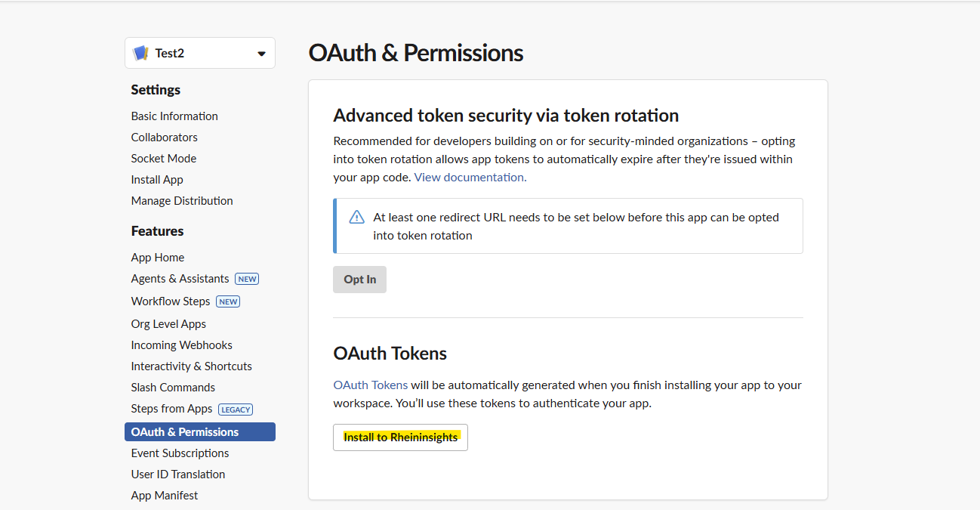Image resolution: width=980 pixels, height=510 pixels.
Task: Click Install to Rheininsights button
Action: point(400,437)
